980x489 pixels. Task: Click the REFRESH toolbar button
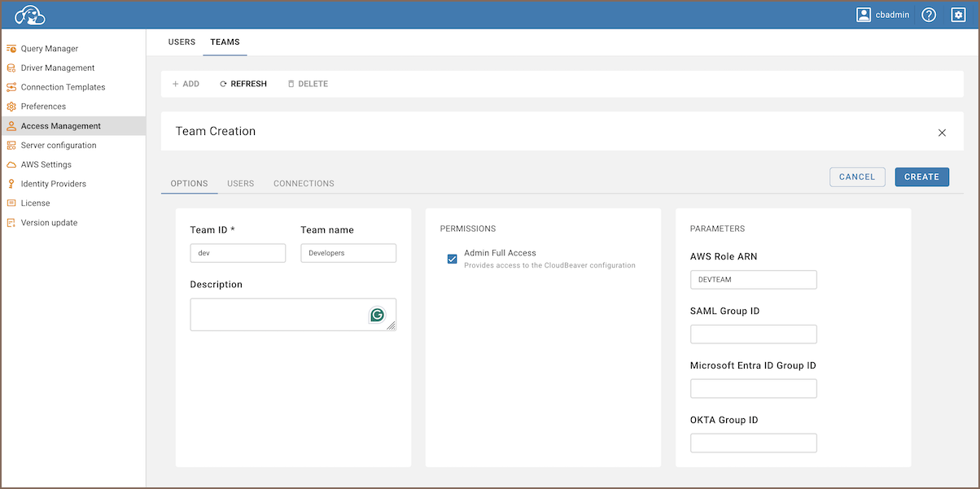[243, 84]
